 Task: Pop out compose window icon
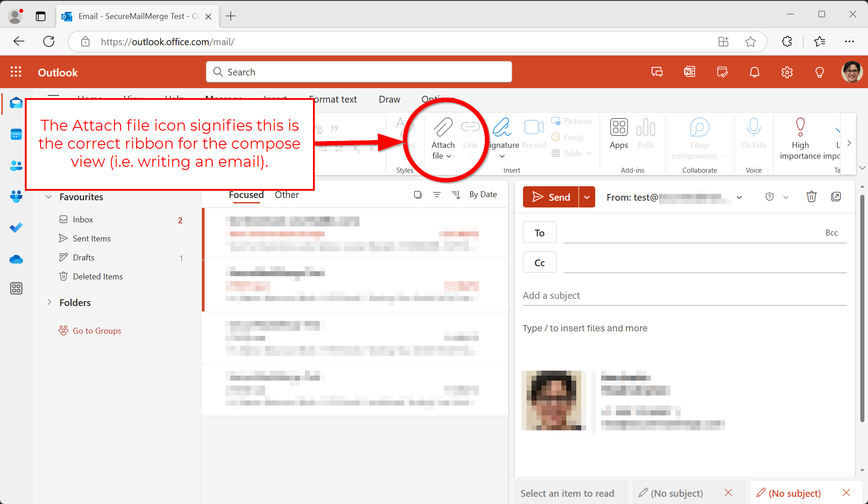pos(835,197)
